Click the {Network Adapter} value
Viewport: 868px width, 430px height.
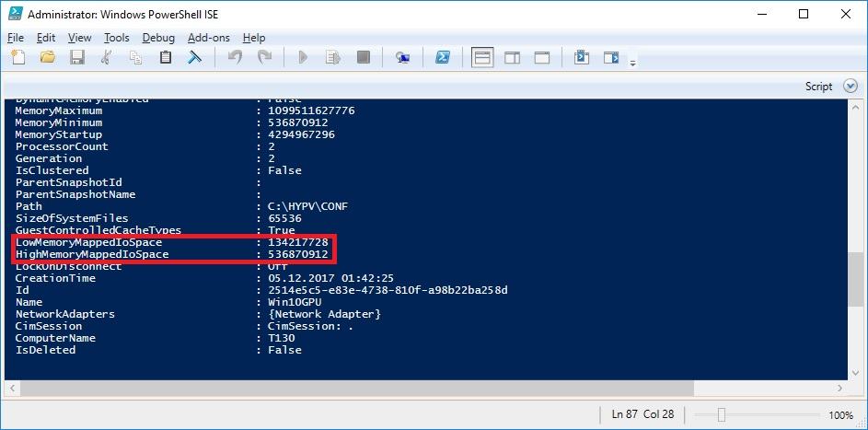(324, 314)
